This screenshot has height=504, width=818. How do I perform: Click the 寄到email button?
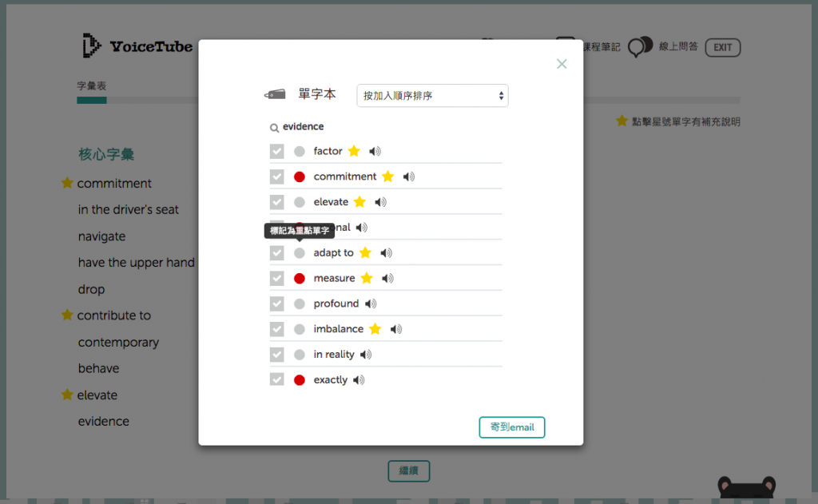[511, 427]
